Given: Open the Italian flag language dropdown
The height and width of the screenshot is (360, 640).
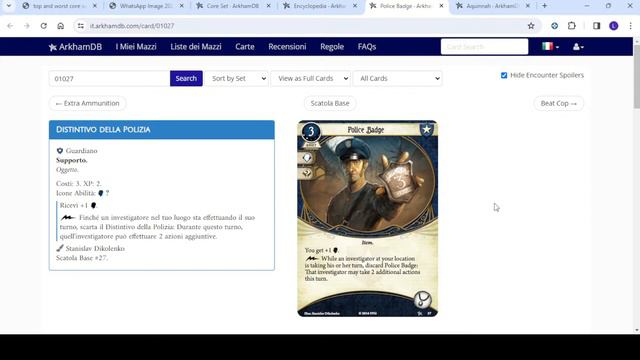Looking at the screenshot, I should (550, 47).
